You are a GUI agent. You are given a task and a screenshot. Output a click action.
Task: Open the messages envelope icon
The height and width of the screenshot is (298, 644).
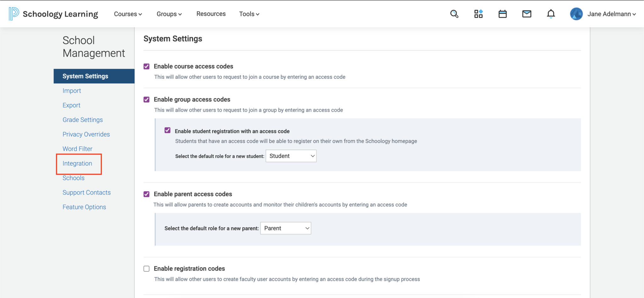[x=526, y=14]
